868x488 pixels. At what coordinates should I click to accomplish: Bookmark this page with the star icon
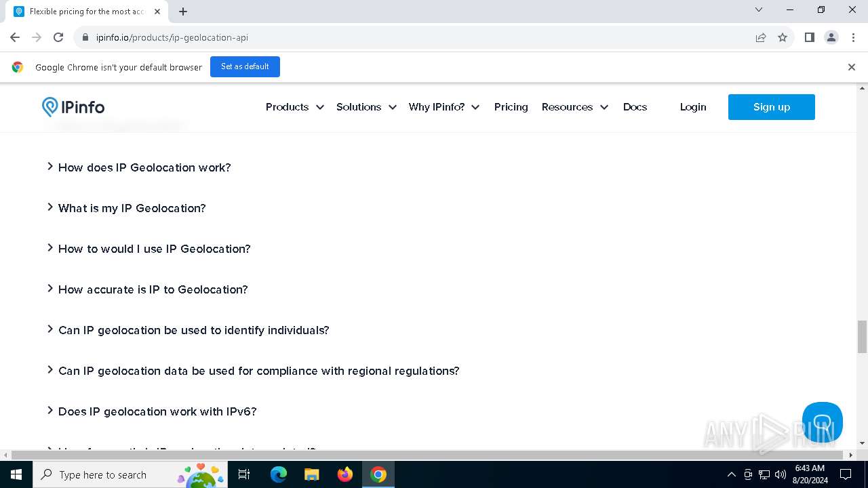[x=783, y=37]
